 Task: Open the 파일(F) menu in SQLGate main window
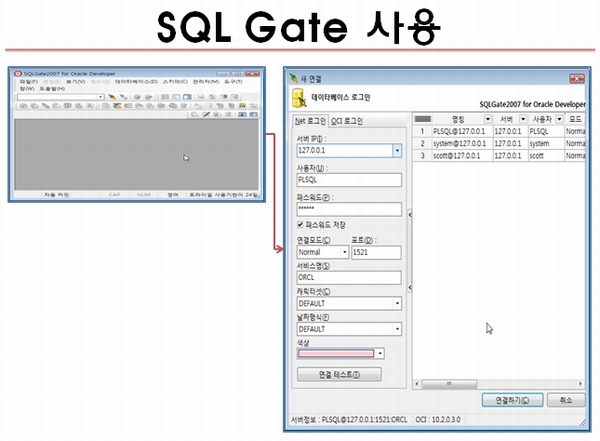point(28,82)
